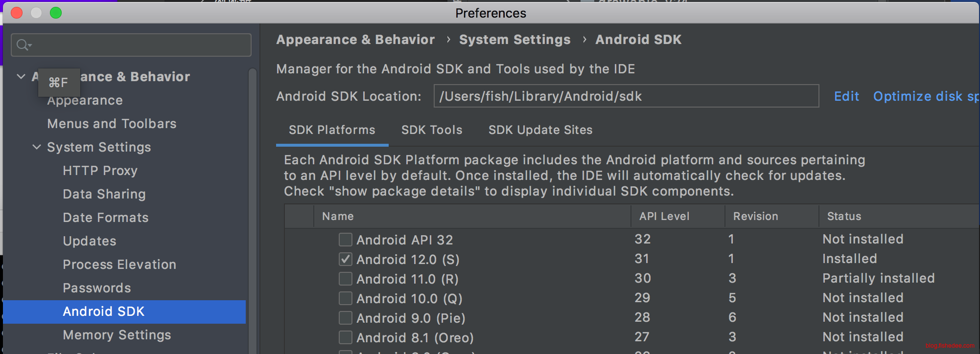Viewport: 980px width, 354px height.
Task: Click the Optimize disk space link
Action: (x=925, y=96)
